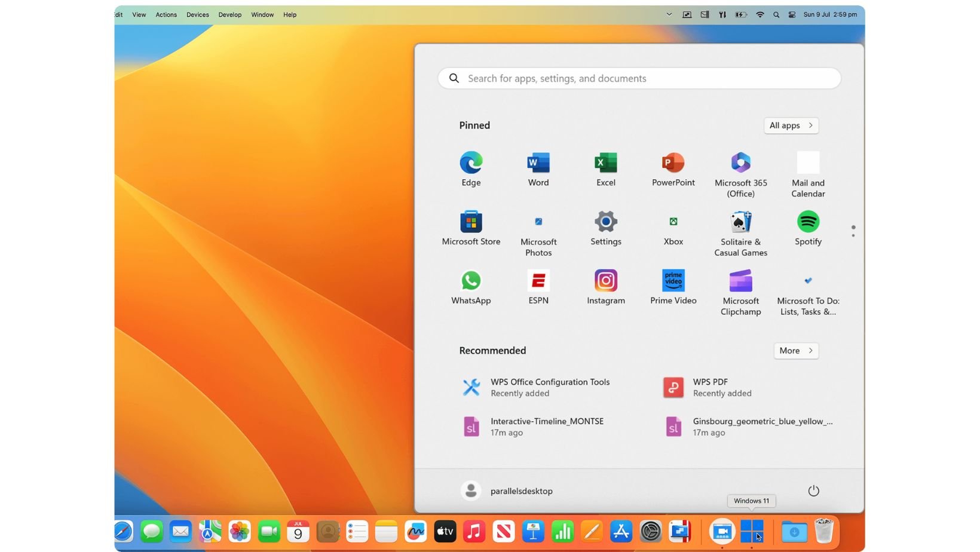The height and width of the screenshot is (552, 980).
Task: Open Control Center in menu bar
Action: 792,15
